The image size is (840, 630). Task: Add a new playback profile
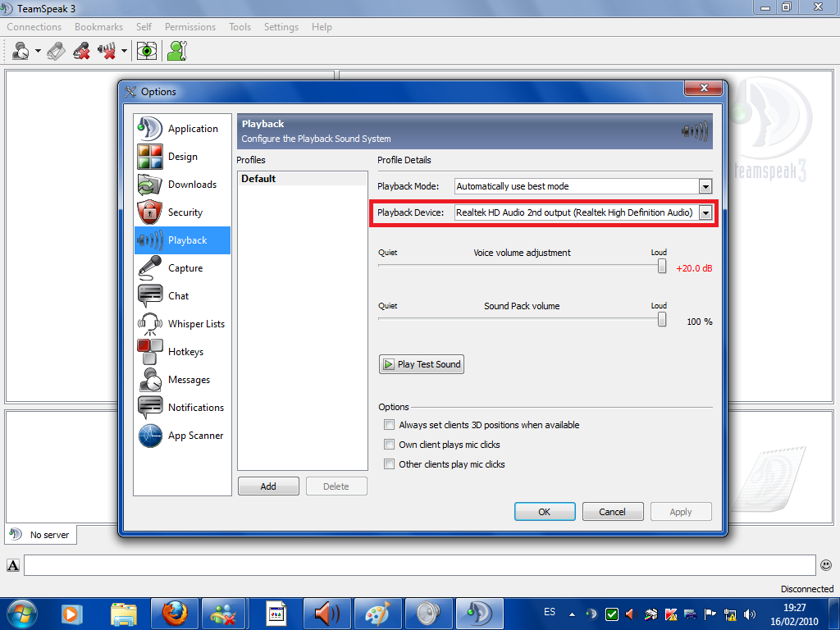268,486
